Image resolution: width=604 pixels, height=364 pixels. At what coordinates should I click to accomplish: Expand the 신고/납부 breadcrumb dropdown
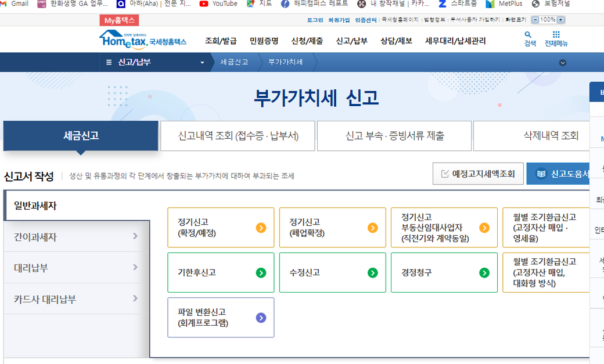click(x=202, y=63)
